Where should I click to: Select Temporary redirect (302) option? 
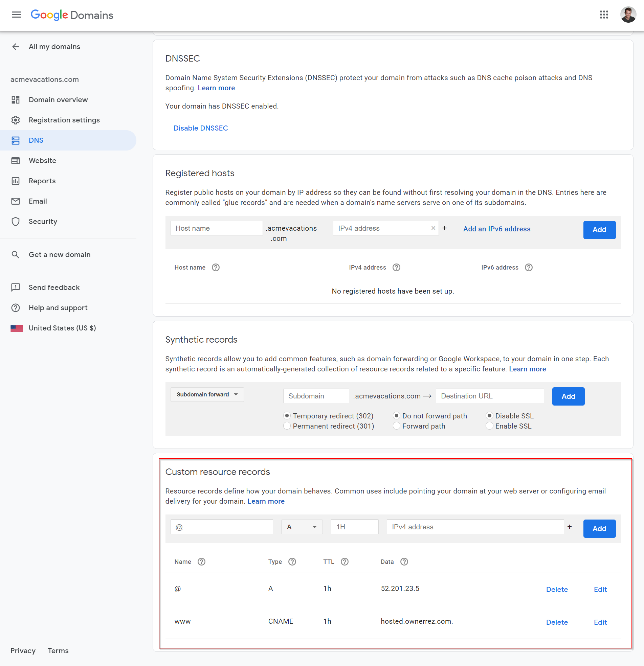[x=287, y=416]
